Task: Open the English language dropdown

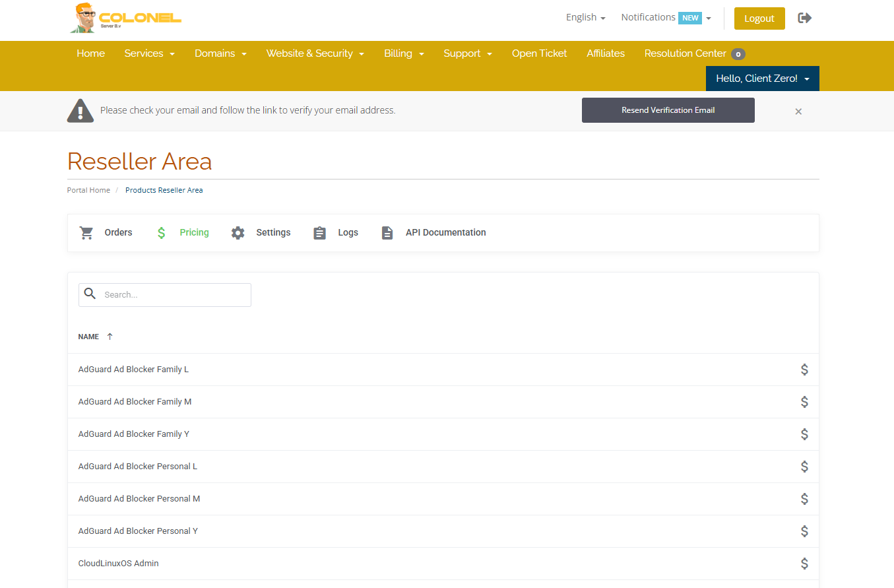Action: [x=585, y=18]
